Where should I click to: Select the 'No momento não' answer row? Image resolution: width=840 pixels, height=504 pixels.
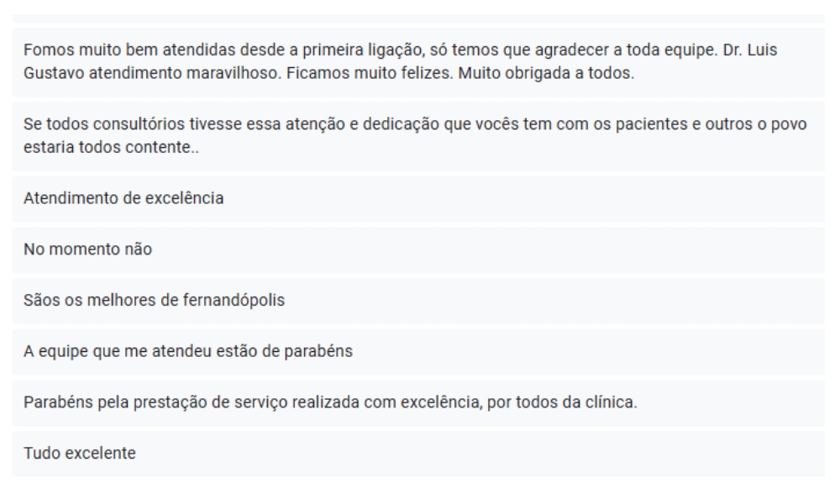click(418, 249)
